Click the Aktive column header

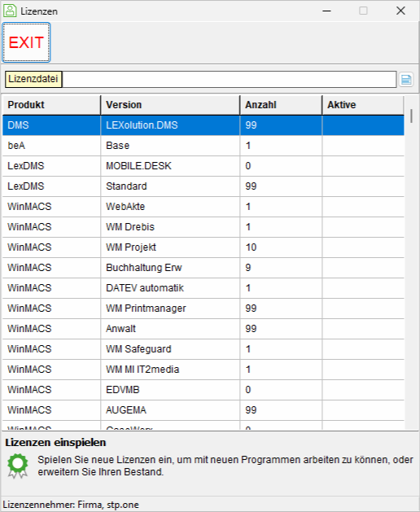(x=363, y=105)
